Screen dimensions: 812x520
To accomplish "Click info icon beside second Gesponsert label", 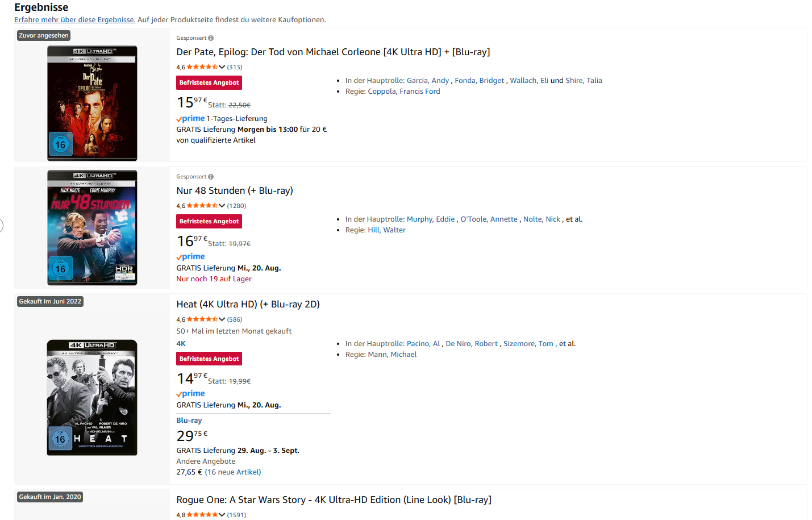I will coord(211,177).
